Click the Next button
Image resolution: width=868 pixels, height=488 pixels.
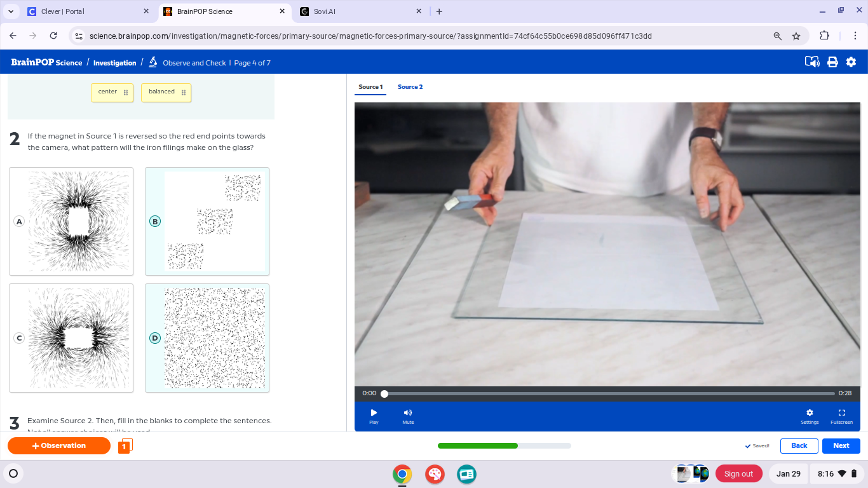841,446
